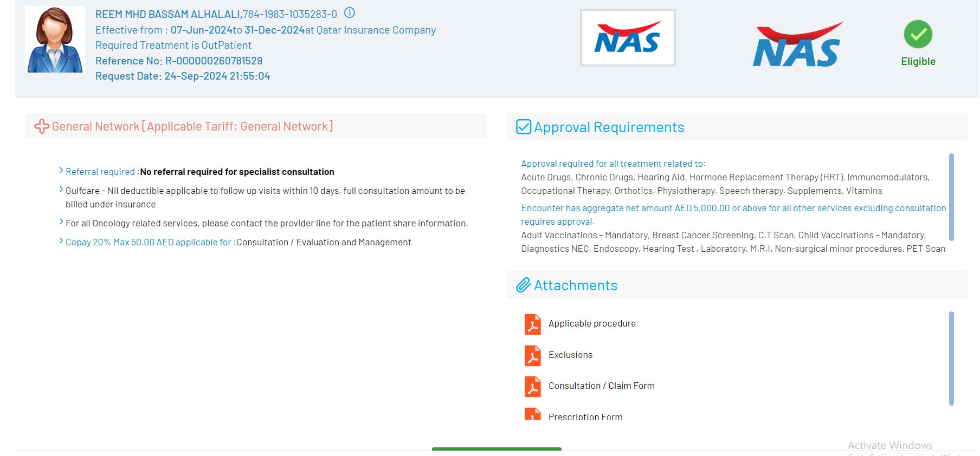
Task: Open the info icon beside the member ID
Action: click(x=350, y=12)
